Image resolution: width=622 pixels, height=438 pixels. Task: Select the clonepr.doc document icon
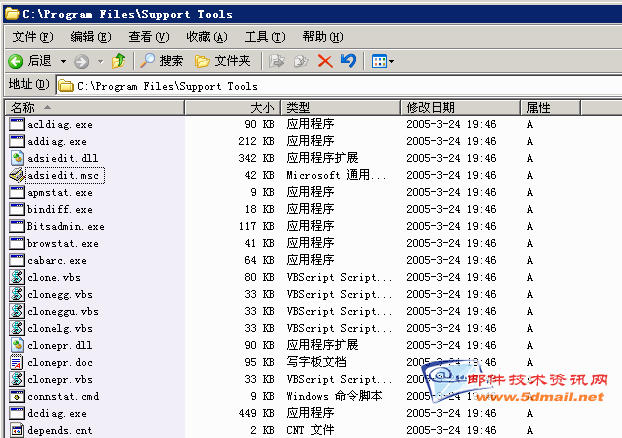17,362
